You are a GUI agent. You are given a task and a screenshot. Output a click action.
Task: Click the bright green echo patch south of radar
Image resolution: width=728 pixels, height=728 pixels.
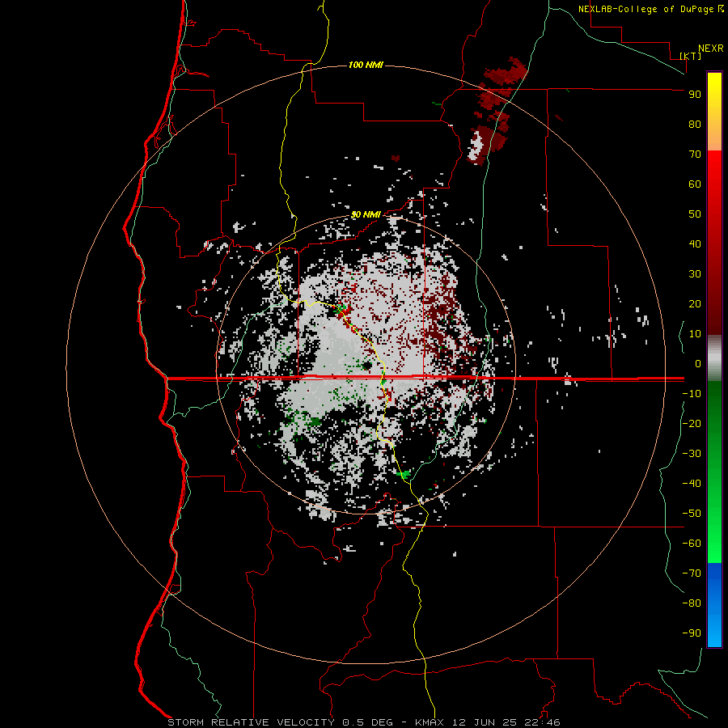(404, 474)
